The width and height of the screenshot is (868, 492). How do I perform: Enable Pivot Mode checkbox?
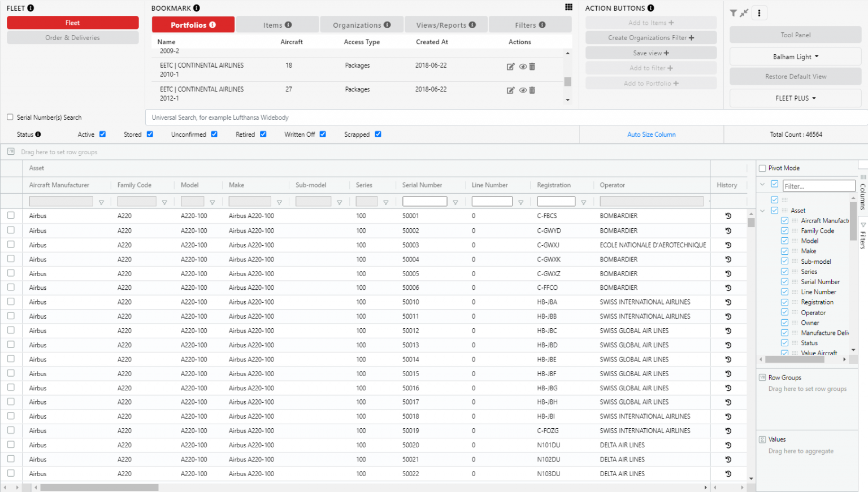coord(762,168)
